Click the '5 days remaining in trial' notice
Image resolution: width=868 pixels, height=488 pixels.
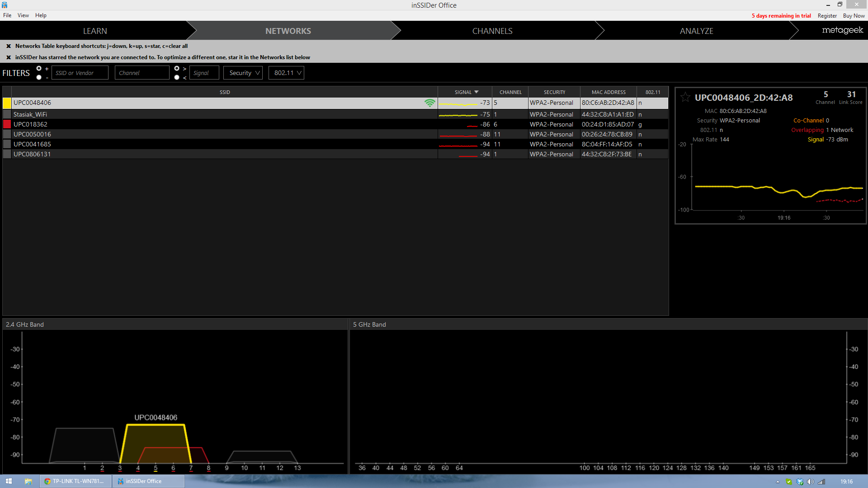(x=781, y=16)
